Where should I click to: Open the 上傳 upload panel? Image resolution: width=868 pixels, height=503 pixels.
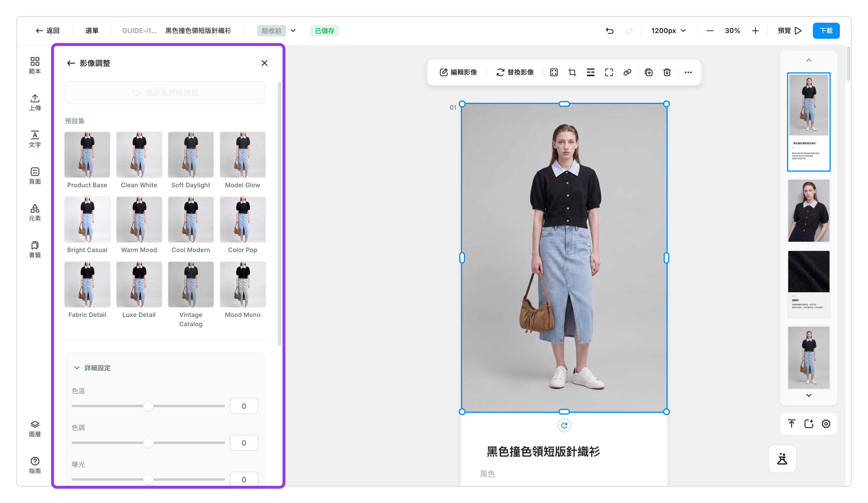pyautogui.click(x=35, y=102)
